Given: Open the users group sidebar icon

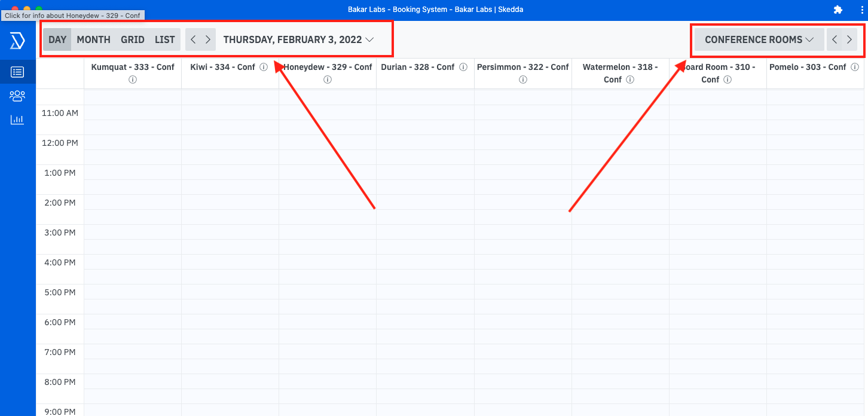Looking at the screenshot, I should (17, 96).
